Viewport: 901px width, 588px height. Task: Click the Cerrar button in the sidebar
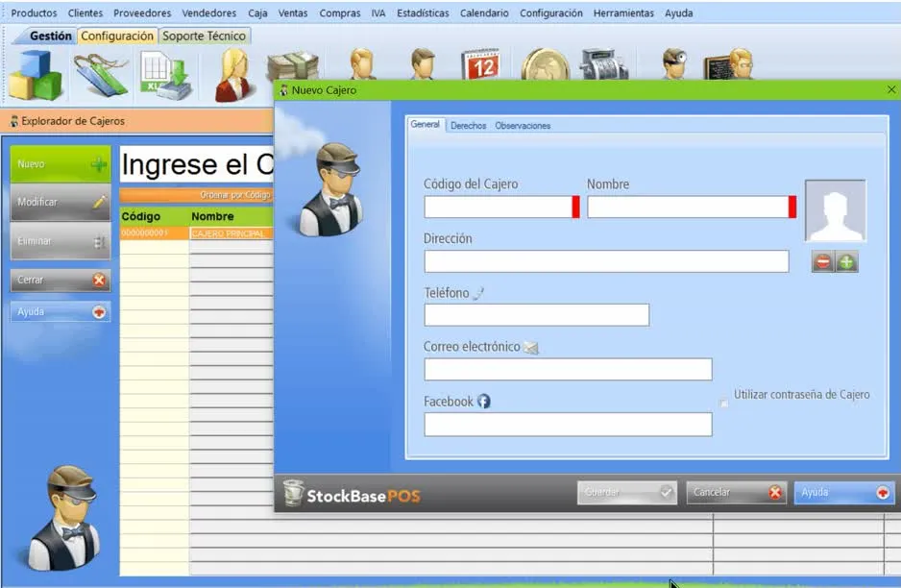click(x=61, y=280)
